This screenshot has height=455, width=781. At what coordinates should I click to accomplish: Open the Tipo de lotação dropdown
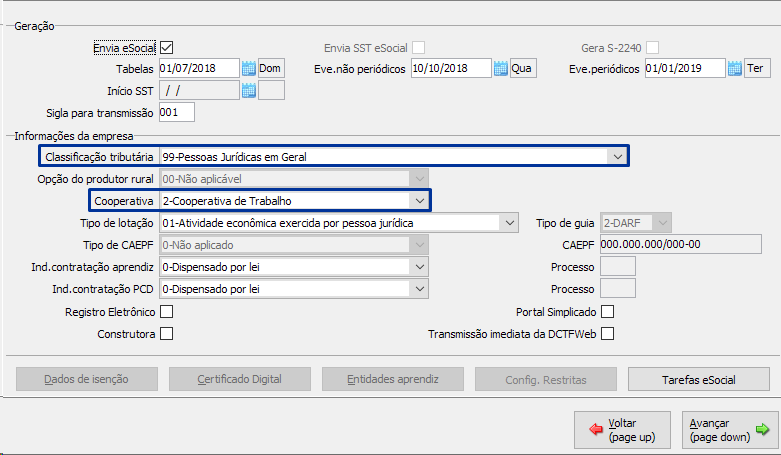coord(509,223)
